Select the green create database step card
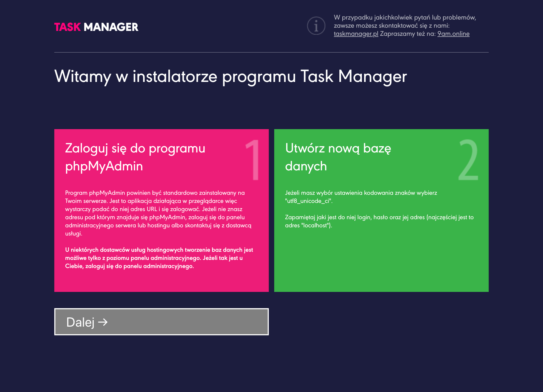 coord(381,211)
